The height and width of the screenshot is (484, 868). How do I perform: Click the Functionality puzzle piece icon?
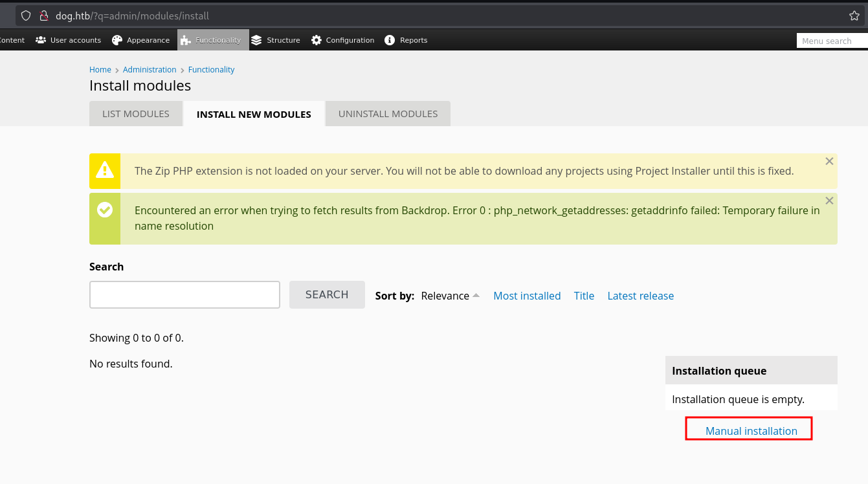186,40
